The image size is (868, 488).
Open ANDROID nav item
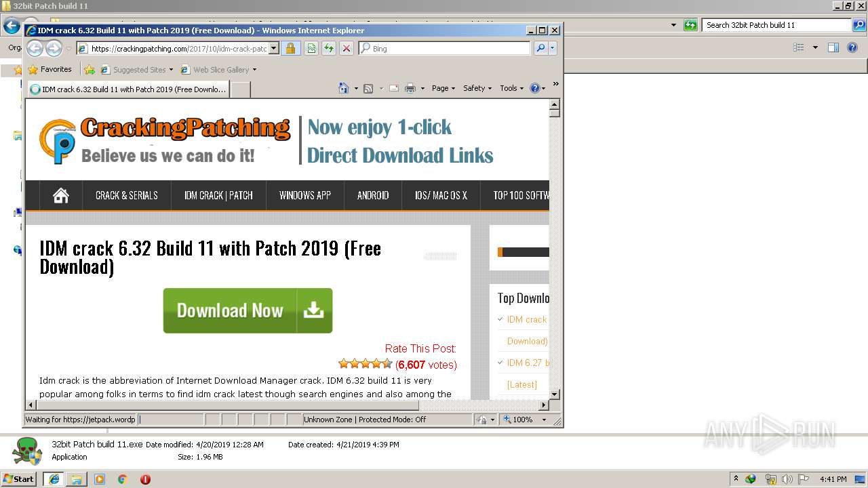(373, 195)
